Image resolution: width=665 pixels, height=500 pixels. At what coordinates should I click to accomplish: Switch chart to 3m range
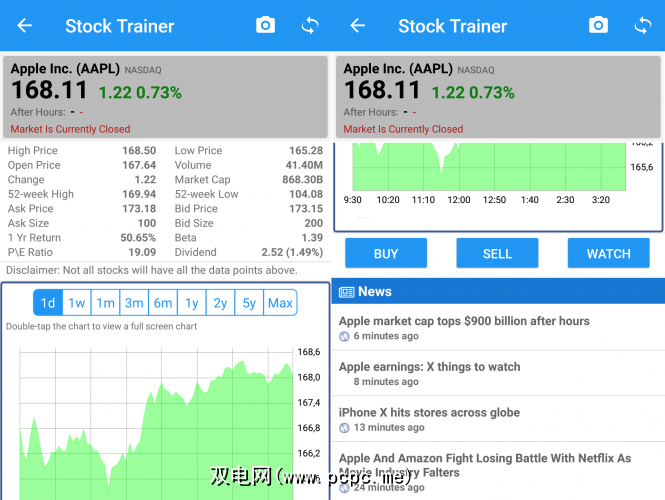coord(134,303)
